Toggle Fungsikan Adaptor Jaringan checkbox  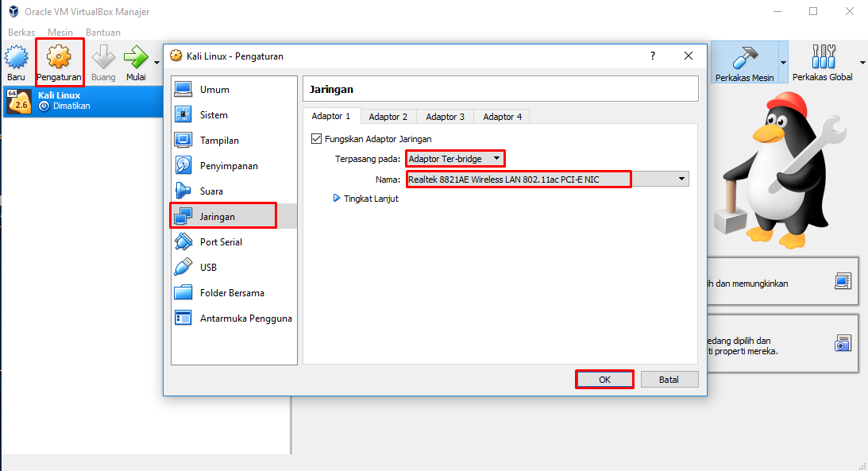click(x=317, y=139)
